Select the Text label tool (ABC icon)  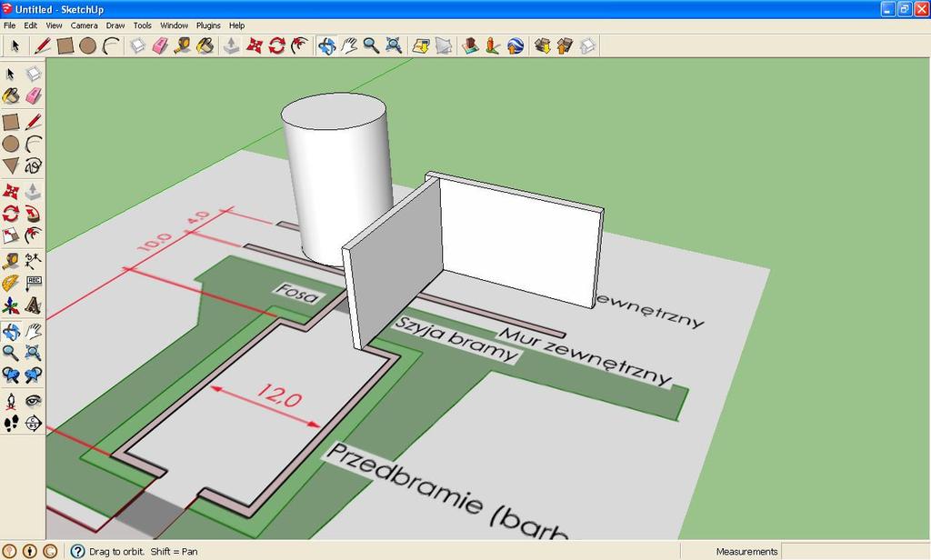click(x=34, y=283)
